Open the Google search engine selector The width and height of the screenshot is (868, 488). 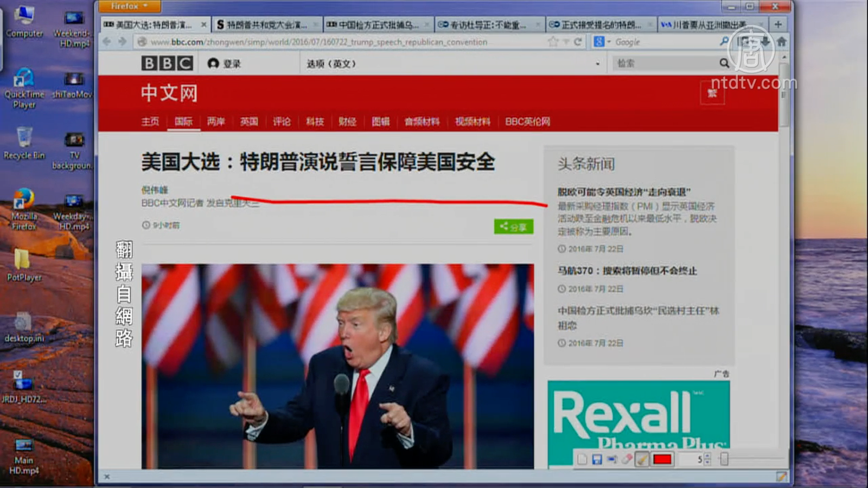[602, 42]
